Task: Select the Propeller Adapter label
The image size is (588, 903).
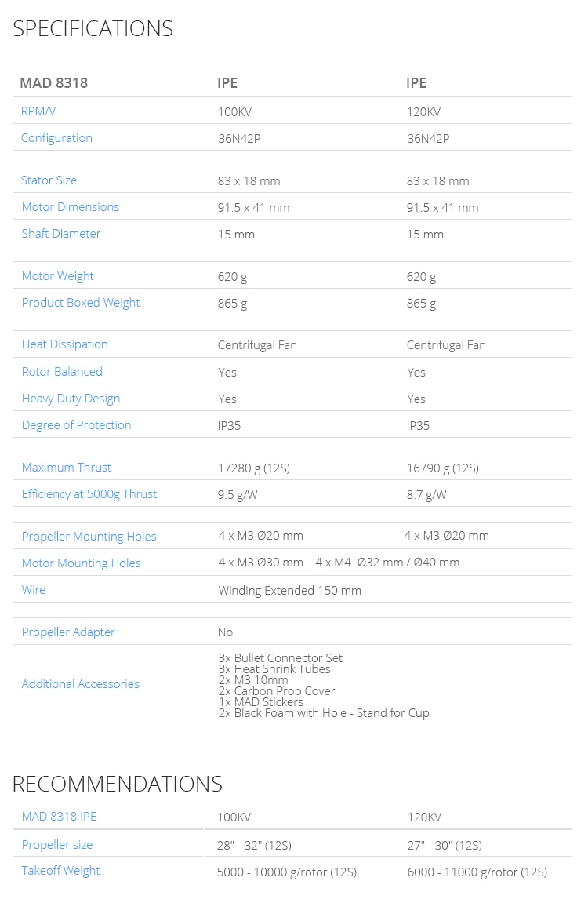Action: pos(68,632)
